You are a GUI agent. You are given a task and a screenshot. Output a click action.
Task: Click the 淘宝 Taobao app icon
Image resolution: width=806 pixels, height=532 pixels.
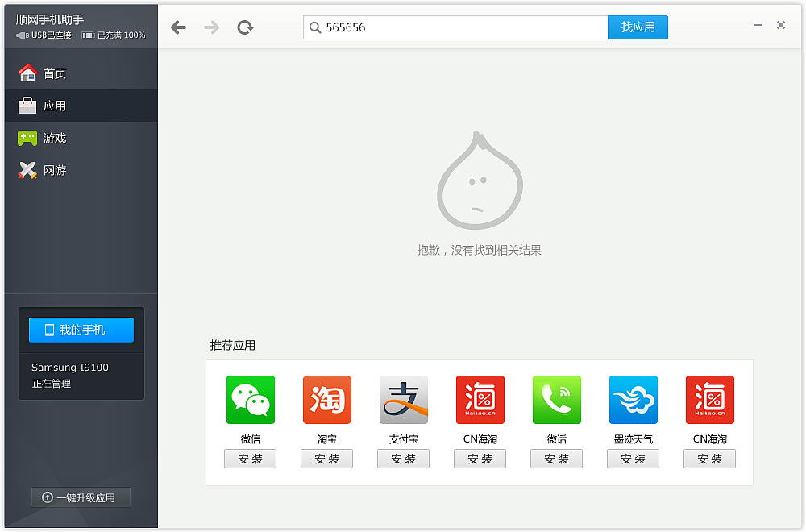click(326, 399)
